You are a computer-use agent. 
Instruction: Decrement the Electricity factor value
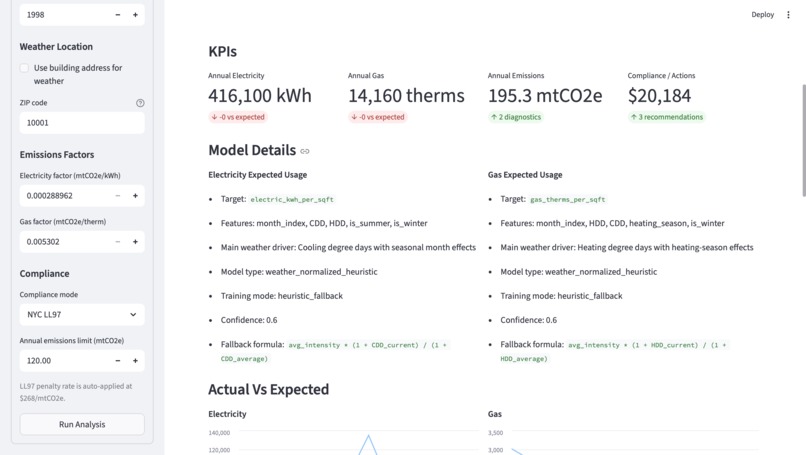pyautogui.click(x=118, y=196)
